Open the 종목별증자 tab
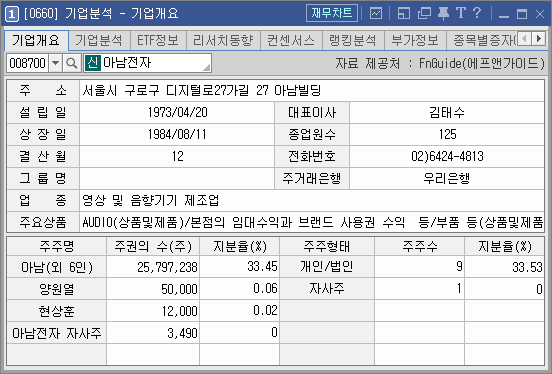 click(482, 40)
